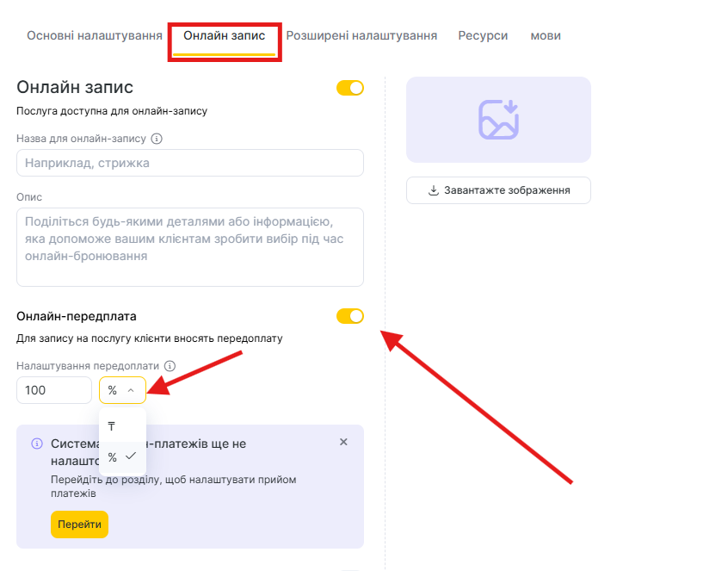The width and height of the screenshot is (728, 571).
Task: Dismiss the payment system notice
Action: [343, 442]
